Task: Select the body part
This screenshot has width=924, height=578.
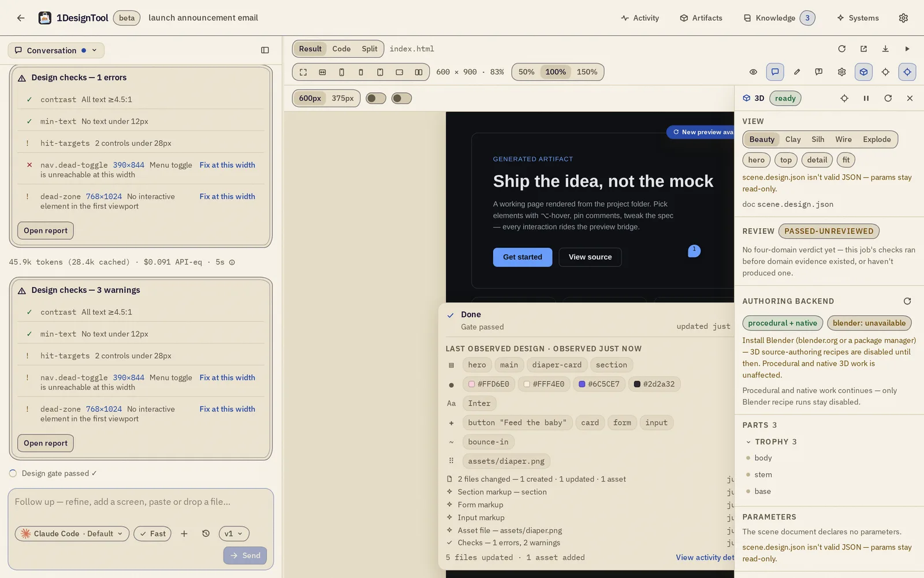Action: coord(762,458)
